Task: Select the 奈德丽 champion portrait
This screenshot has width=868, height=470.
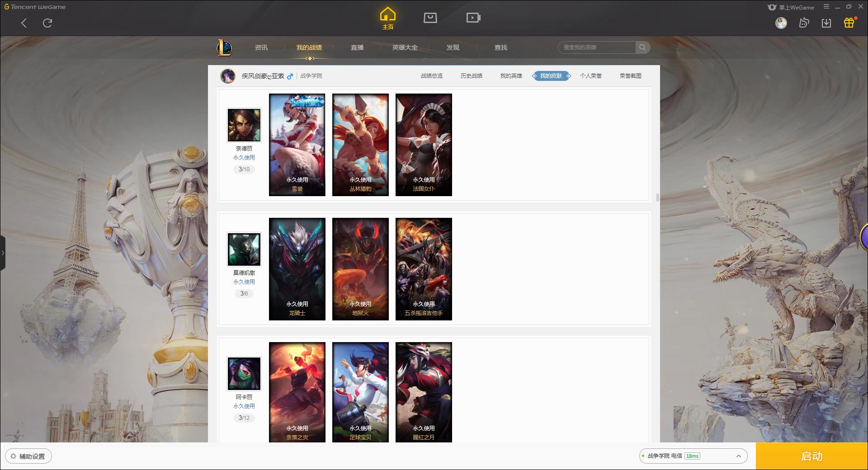Action: tap(244, 125)
